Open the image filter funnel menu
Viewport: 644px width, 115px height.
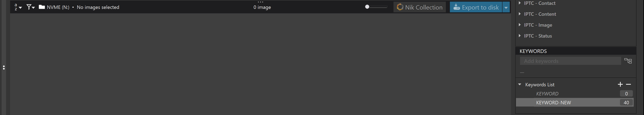click(x=30, y=7)
